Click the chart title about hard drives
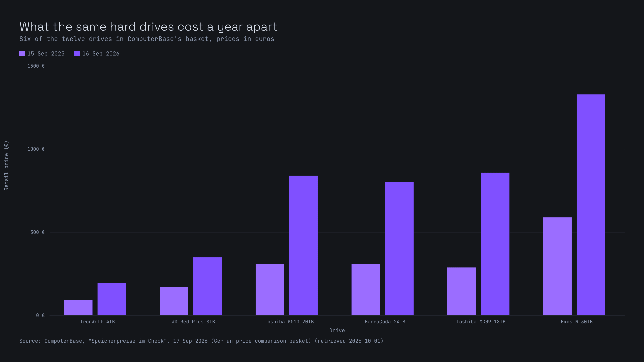The height and width of the screenshot is (362, 644). [x=149, y=27]
